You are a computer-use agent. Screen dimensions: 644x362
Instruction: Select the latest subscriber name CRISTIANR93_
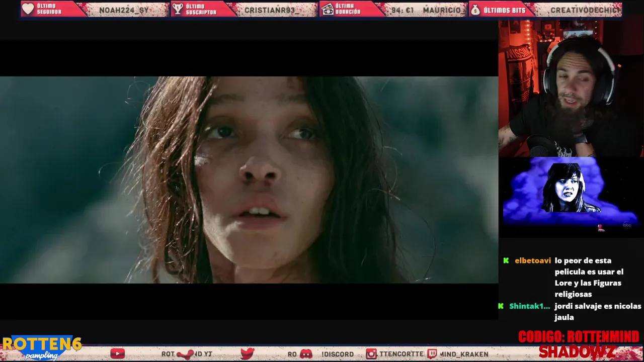tap(272, 10)
